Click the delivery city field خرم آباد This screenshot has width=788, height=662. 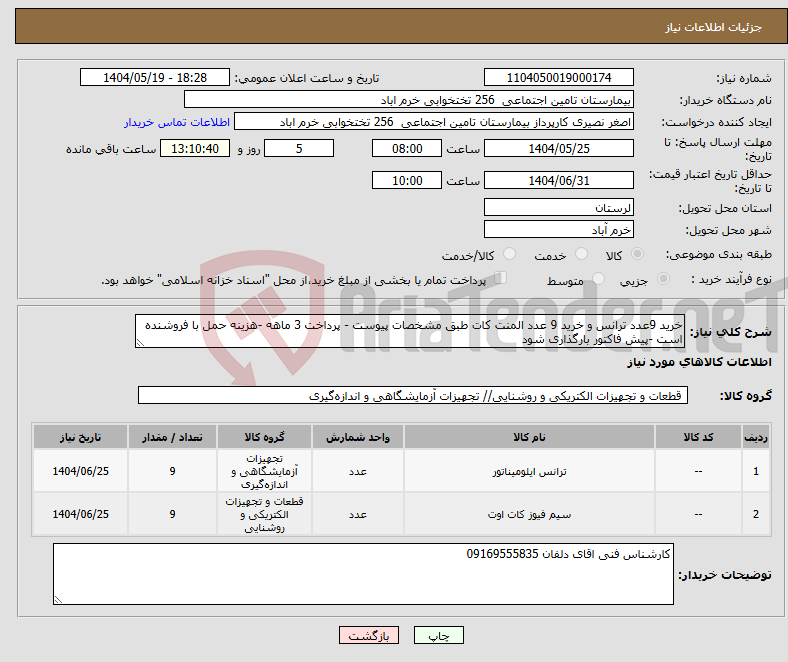pyautogui.click(x=558, y=230)
